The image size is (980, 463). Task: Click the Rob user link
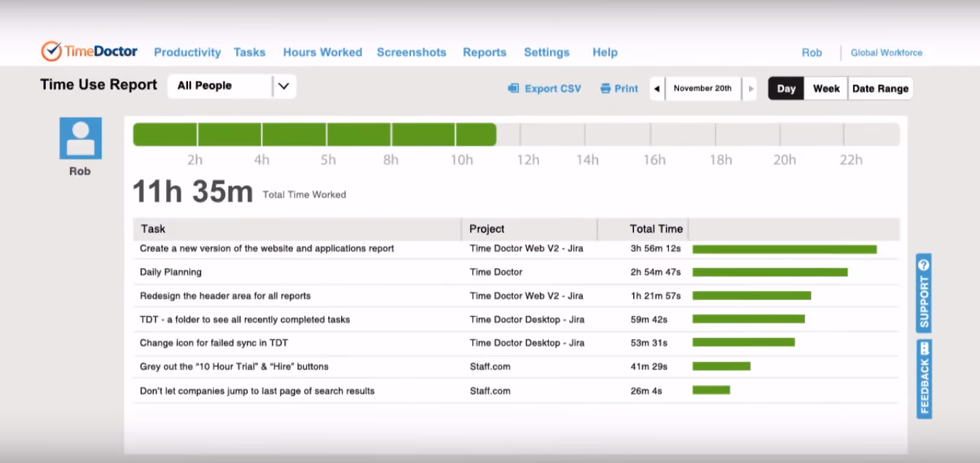(812, 52)
